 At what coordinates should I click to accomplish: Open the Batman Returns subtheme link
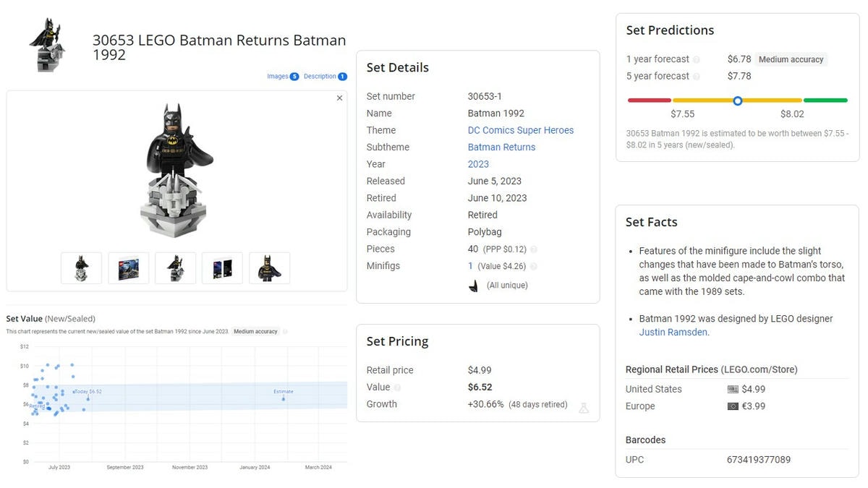coord(501,147)
